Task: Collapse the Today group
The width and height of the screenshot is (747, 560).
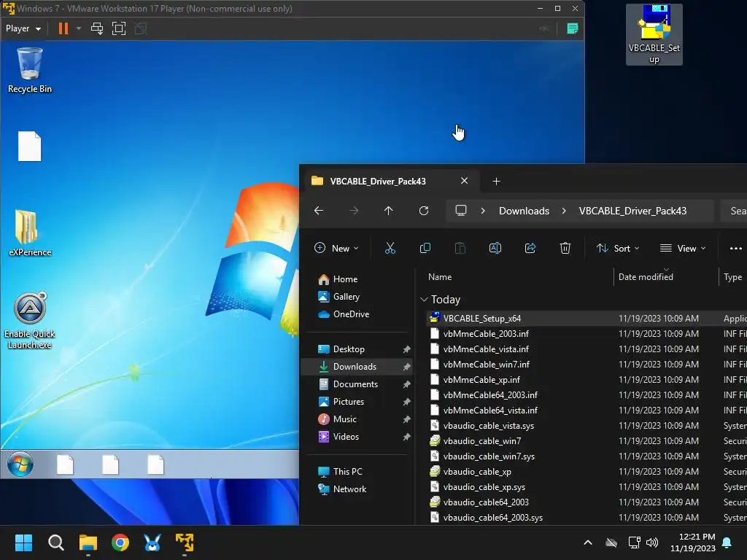Action: coord(424,300)
